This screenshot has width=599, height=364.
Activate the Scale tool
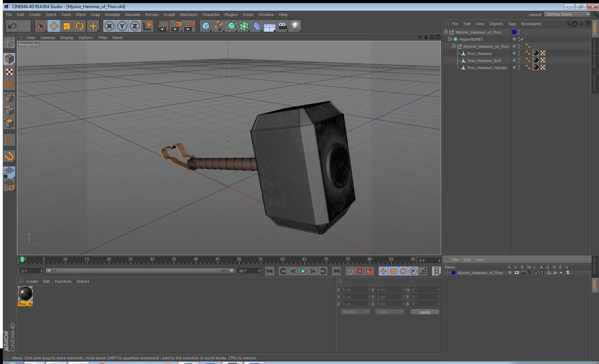click(x=67, y=26)
